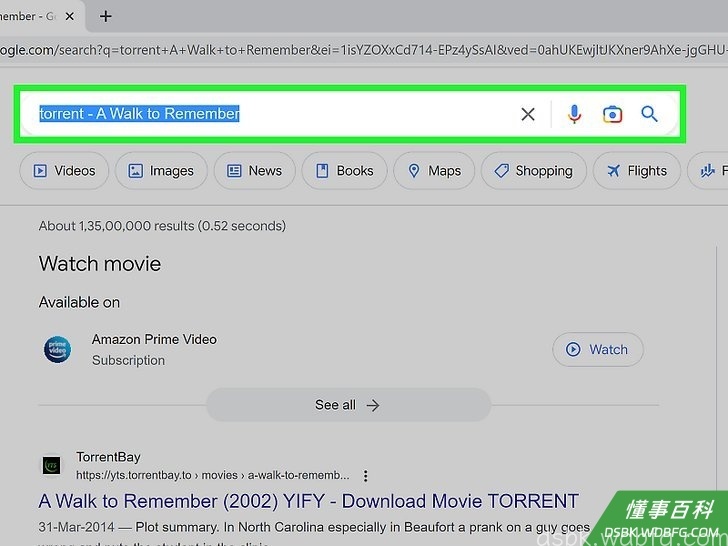This screenshot has height=546, width=728.
Task: Click the Subscription text under Prime Video
Action: (128, 360)
